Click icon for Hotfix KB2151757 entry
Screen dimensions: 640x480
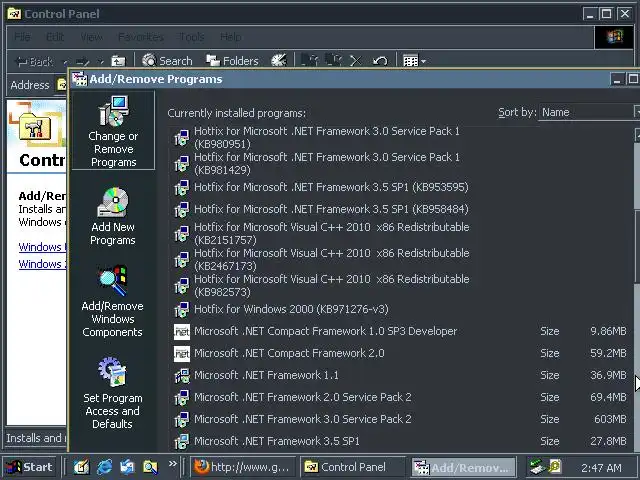(x=182, y=233)
